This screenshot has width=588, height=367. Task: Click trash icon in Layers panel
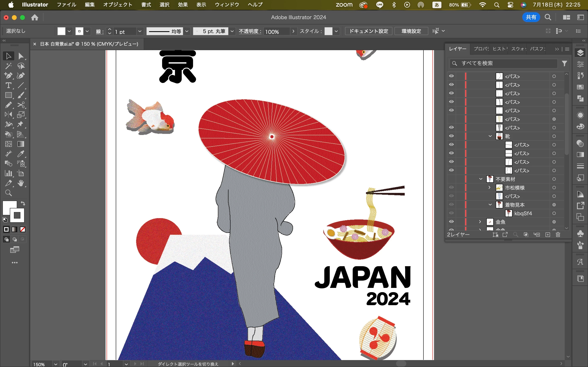558,234
